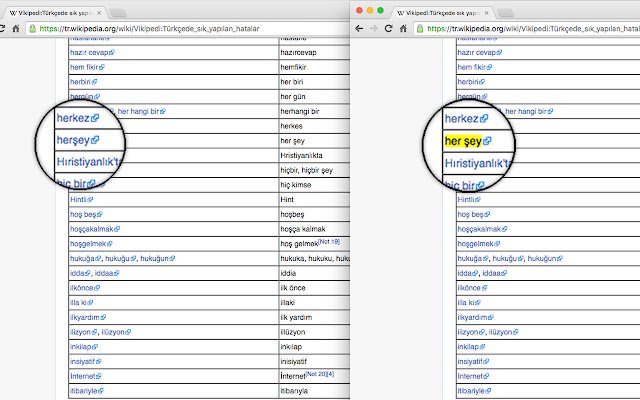Open the 'itibariyle' link in right window
Image resolution: width=640 pixels, height=400 pixels.
coord(471,391)
